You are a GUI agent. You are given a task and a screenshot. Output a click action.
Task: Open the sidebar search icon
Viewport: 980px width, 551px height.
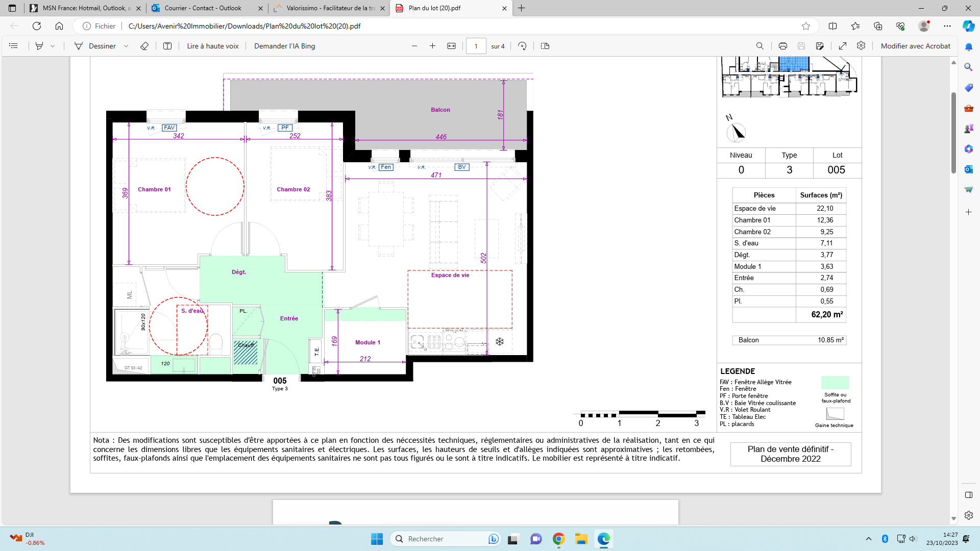coord(969,67)
